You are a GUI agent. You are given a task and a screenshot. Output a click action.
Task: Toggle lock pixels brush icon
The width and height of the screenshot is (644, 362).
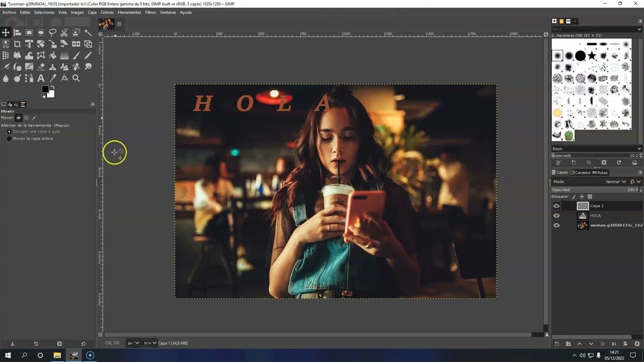click(574, 197)
